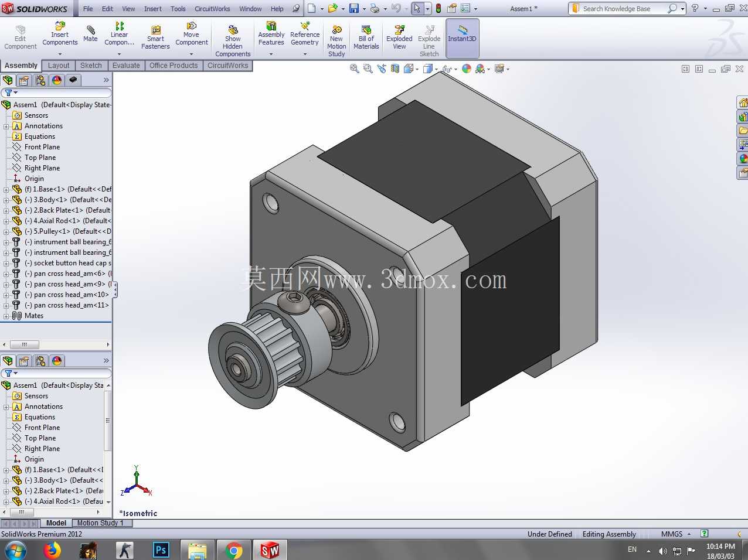Image resolution: width=748 pixels, height=560 pixels.
Task: Click the Zoom to Fit icon
Action: click(354, 69)
